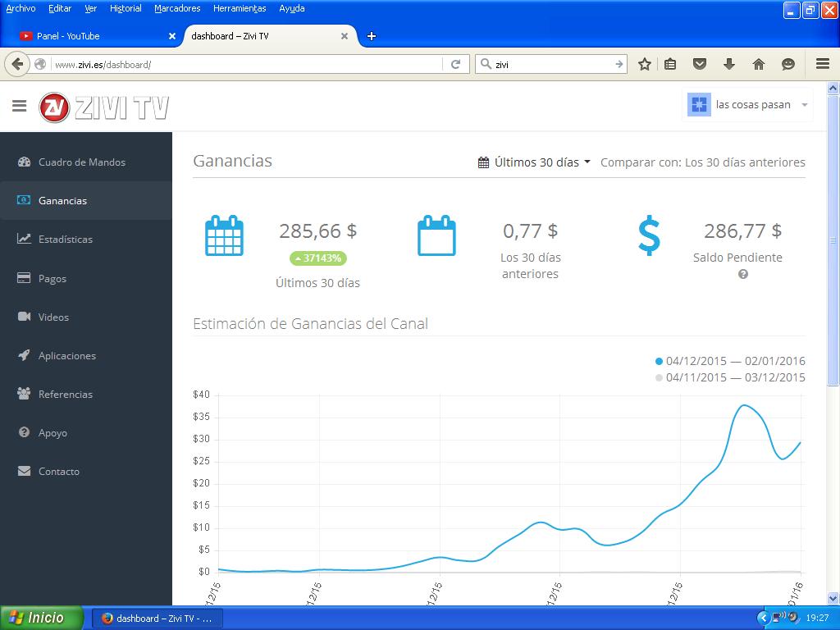The height and width of the screenshot is (630, 840).
Task: Click the Pagos card icon
Action: click(x=24, y=279)
